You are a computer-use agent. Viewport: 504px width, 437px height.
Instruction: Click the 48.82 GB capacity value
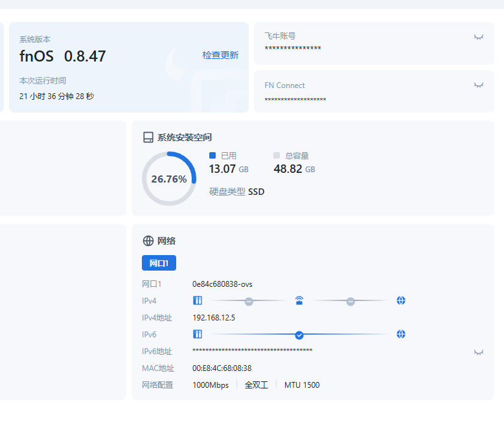click(x=294, y=169)
